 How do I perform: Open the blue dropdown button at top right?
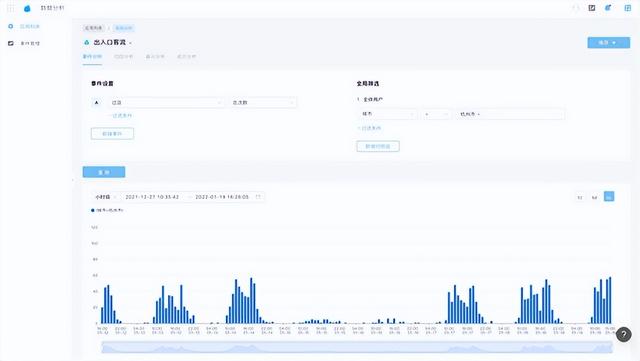608,42
